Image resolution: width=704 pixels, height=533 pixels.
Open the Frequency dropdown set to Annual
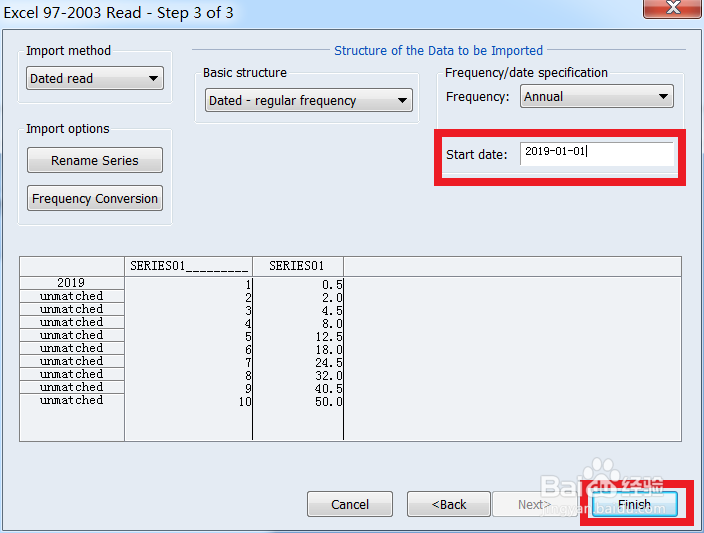[596, 97]
